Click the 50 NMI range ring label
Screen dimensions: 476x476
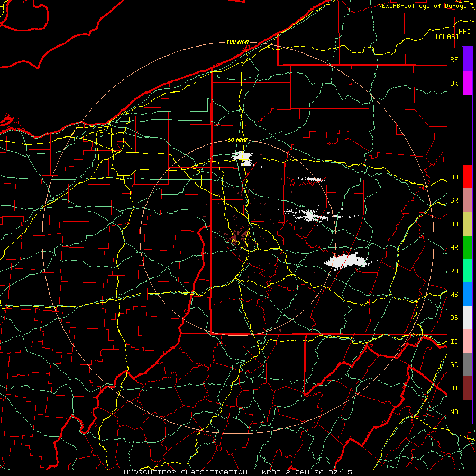click(237, 140)
